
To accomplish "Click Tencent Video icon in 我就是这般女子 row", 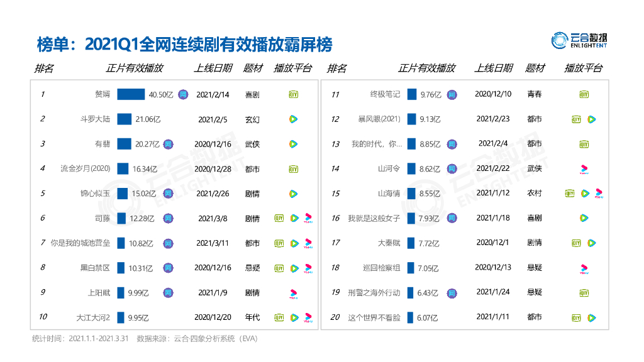I will pos(584,218).
